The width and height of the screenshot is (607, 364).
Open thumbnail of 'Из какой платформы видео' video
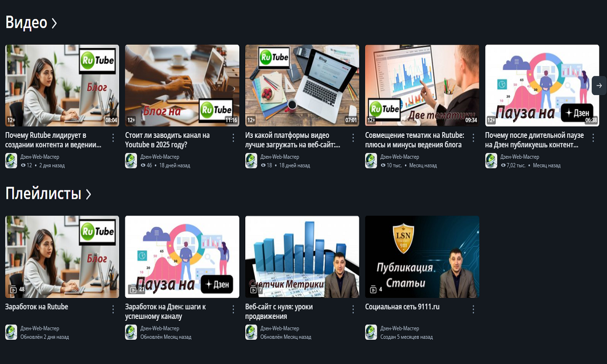pos(302,85)
